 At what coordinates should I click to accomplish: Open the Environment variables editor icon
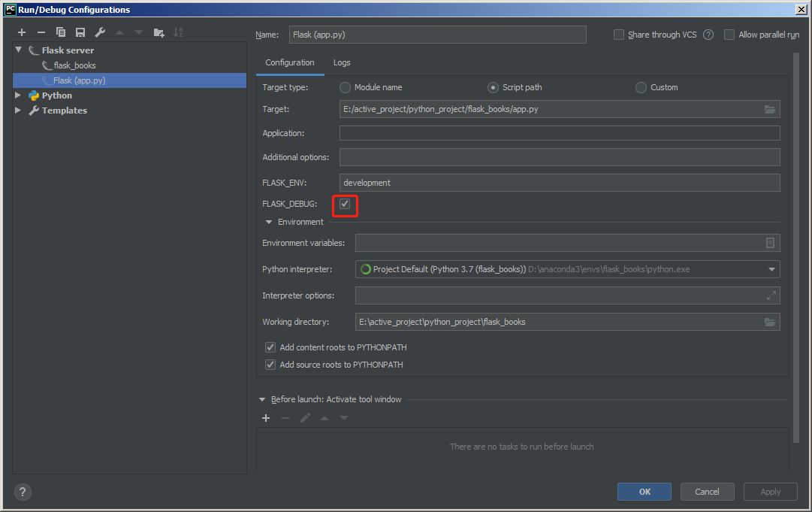[769, 243]
